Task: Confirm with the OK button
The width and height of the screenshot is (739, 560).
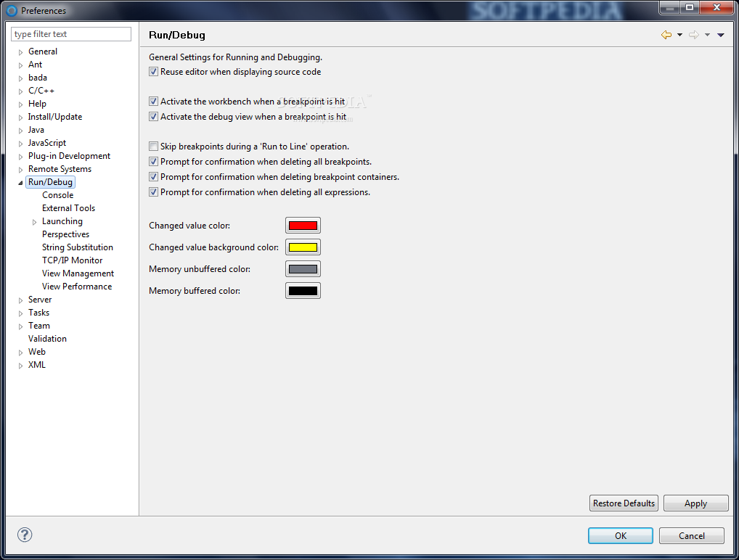Action: click(x=620, y=535)
